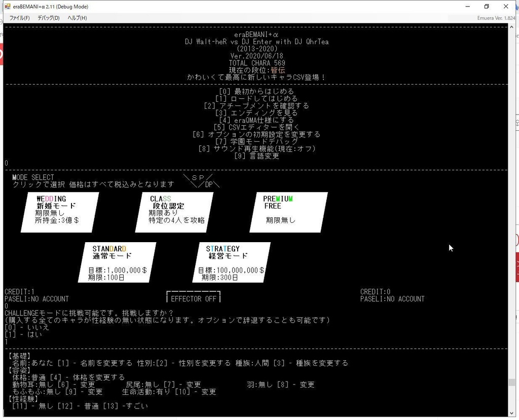Open the ファイル(F) menu
This screenshot has width=519, height=420.
click(x=20, y=18)
